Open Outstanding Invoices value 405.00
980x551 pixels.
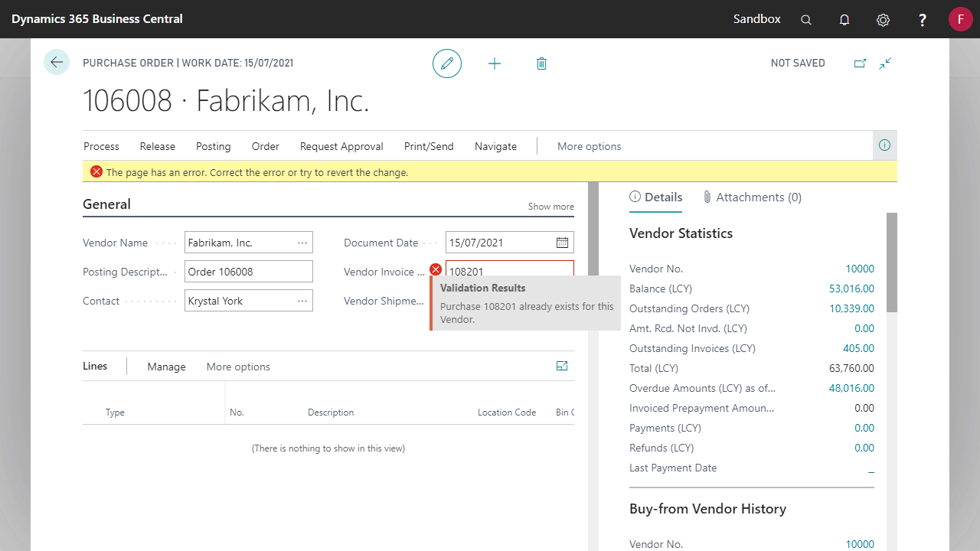[x=858, y=348]
